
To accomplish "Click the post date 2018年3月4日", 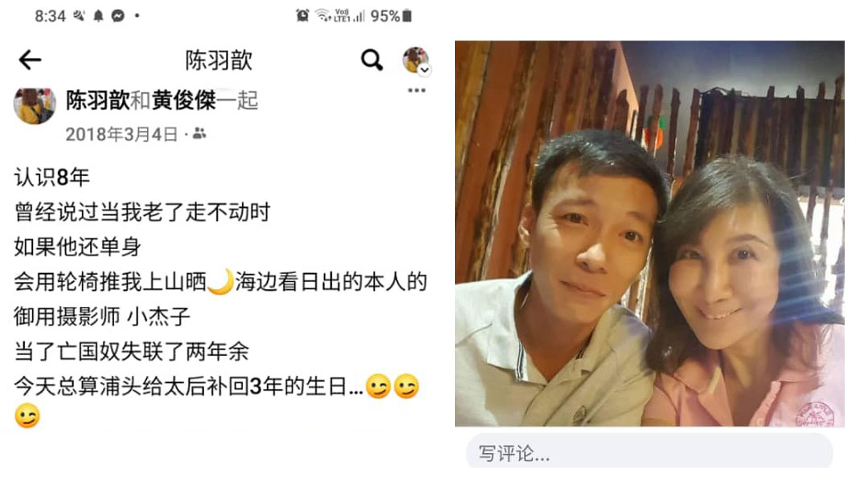I will pos(121,134).
